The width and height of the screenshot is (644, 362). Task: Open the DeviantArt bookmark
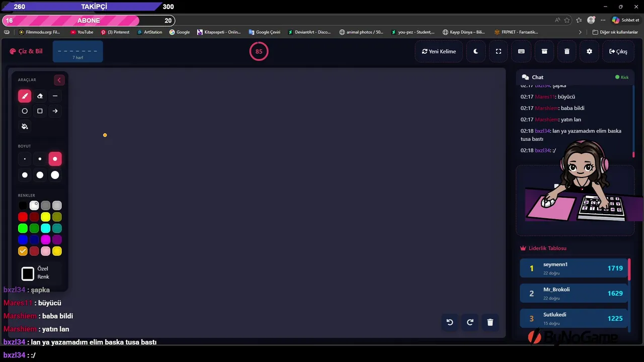309,32
